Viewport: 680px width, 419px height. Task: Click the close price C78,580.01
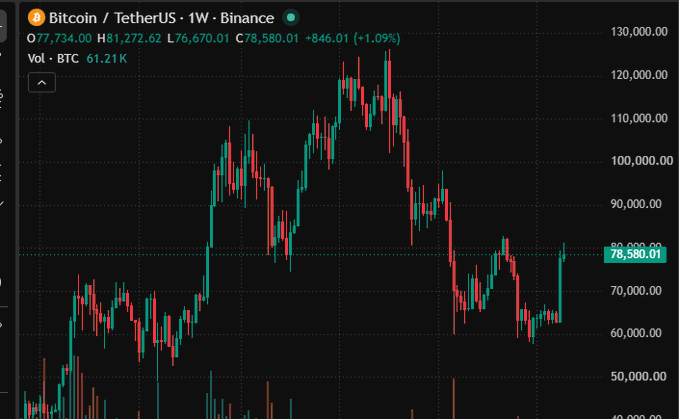tap(267, 39)
